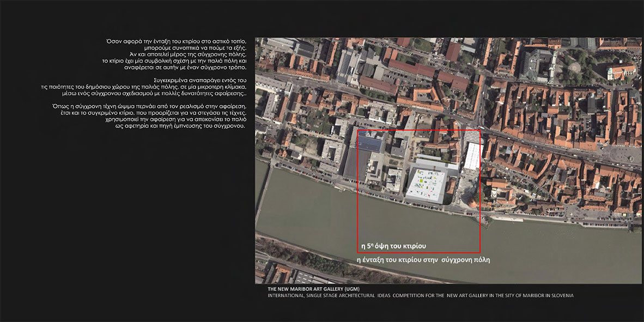
Task: Click the label "η 5η όψη του κτιρίου"
Action: tap(393, 246)
